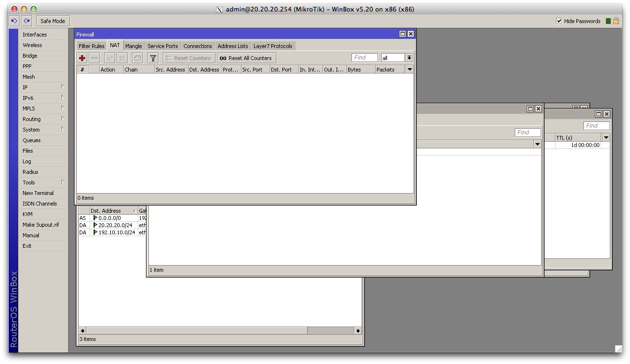Click the padlock icon at top right

tap(616, 21)
